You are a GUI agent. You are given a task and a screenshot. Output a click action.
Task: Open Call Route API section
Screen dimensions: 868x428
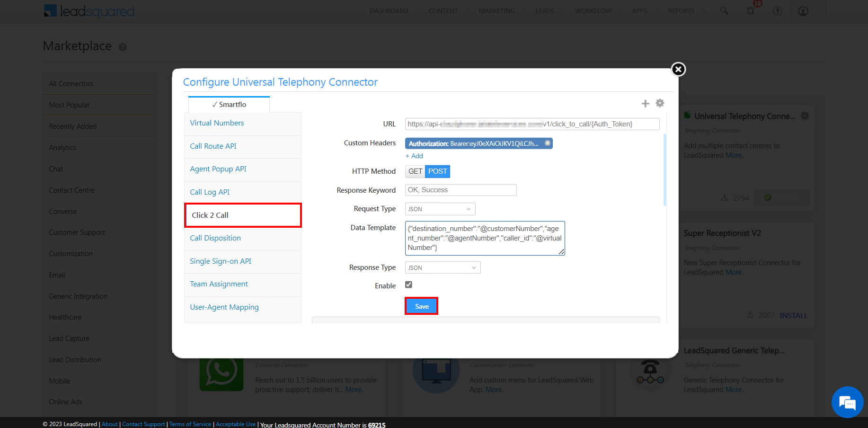click(243, 146)
